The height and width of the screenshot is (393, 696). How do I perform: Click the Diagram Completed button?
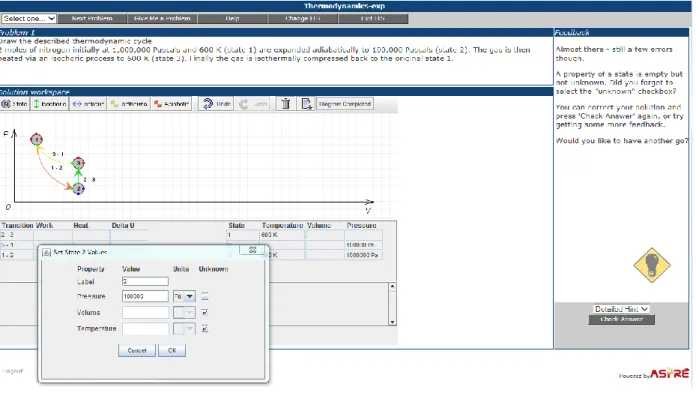345,104
